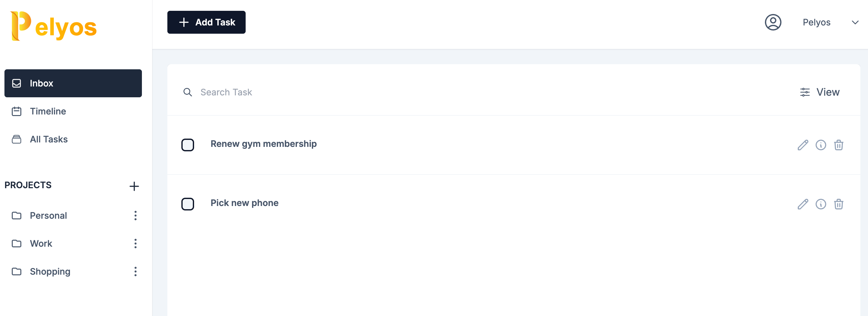Delete the Renew gym membership task

838,145
